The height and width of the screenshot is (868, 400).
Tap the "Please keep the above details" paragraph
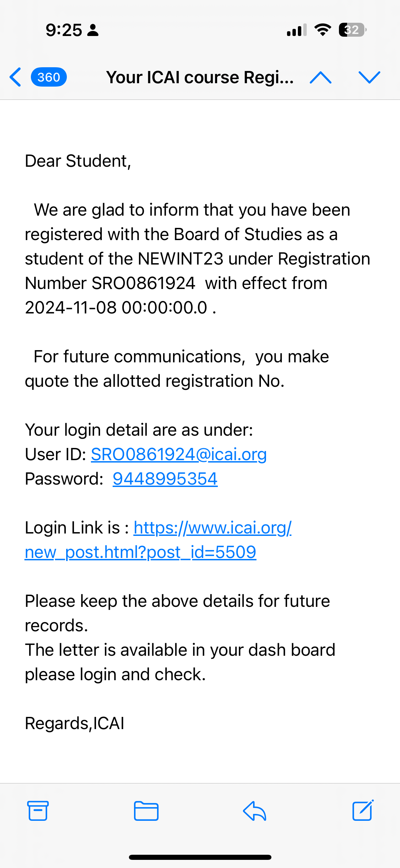(177, 601)
